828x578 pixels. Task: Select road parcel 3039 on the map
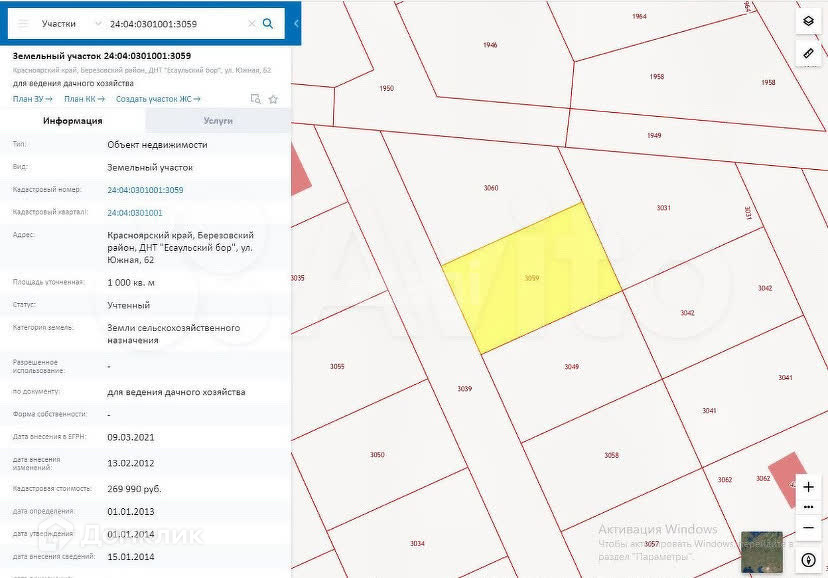click(x=465, y=389)
